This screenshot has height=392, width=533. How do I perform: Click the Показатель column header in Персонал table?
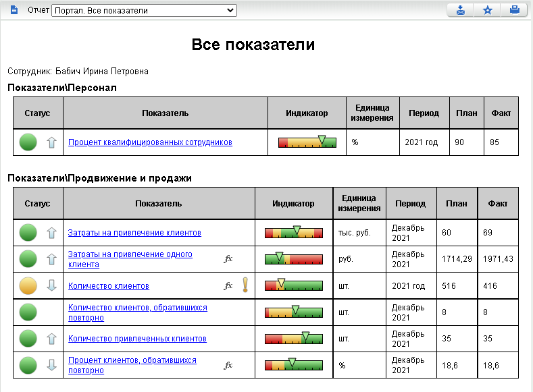tap(165, 113)
